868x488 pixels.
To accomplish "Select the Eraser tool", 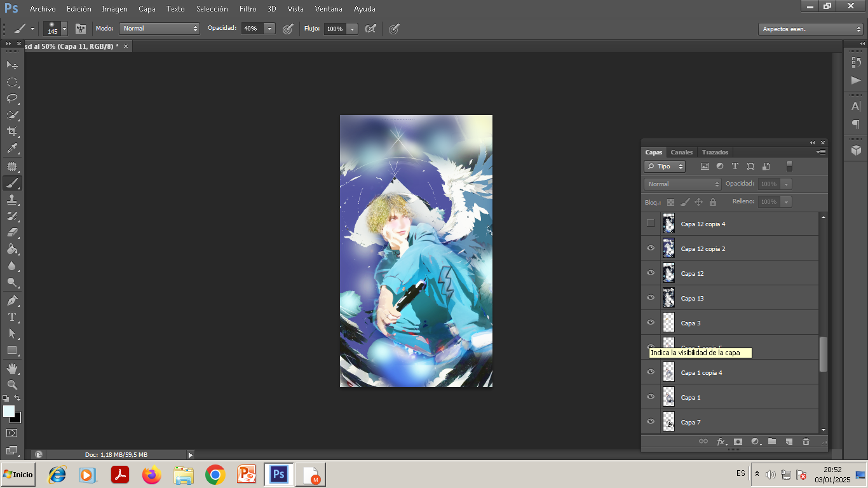I will pos(12,233).
